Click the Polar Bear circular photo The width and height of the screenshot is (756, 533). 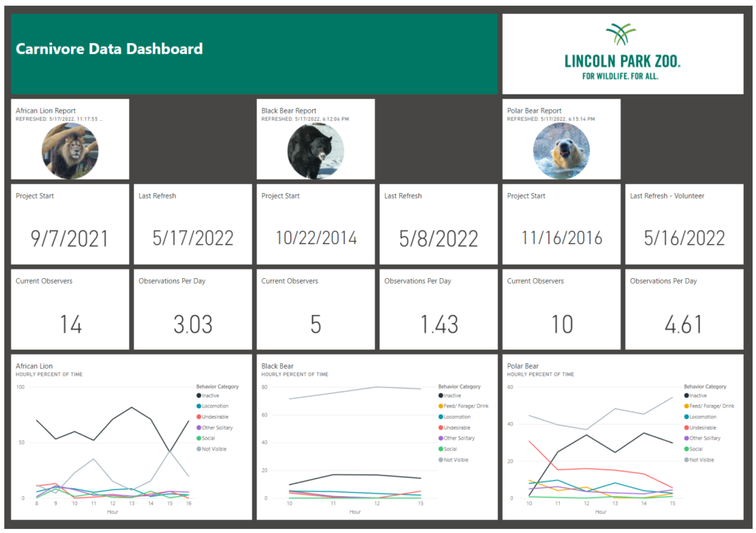tap(561, 151)
